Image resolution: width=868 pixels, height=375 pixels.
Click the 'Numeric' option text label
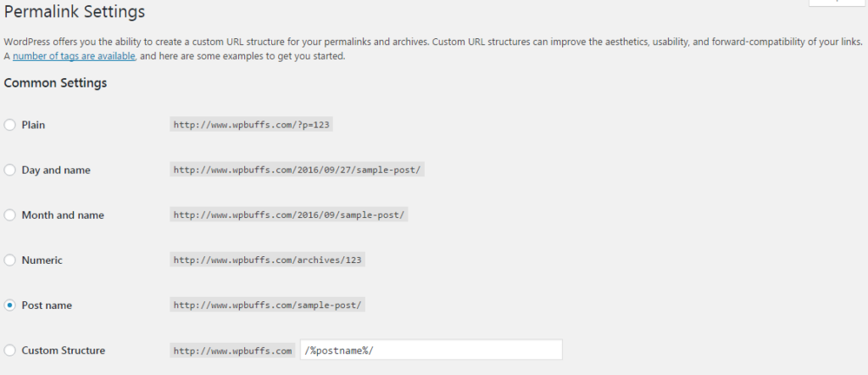tap(42, 260)
